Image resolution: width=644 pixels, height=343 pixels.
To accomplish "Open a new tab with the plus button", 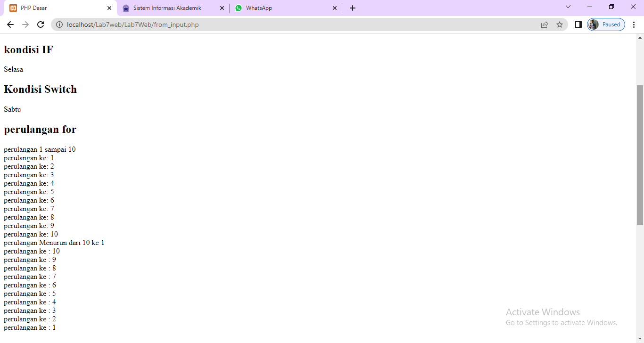I will click(352, 8).
